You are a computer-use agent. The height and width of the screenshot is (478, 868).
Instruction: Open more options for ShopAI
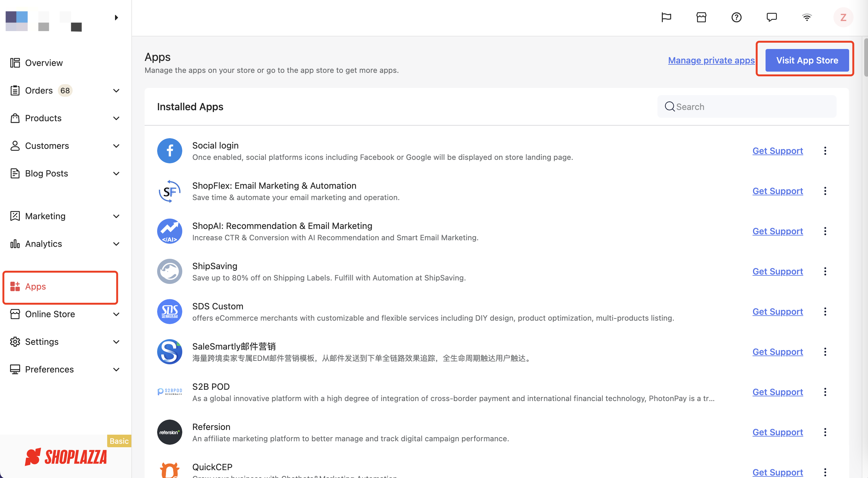click(825, 231)
